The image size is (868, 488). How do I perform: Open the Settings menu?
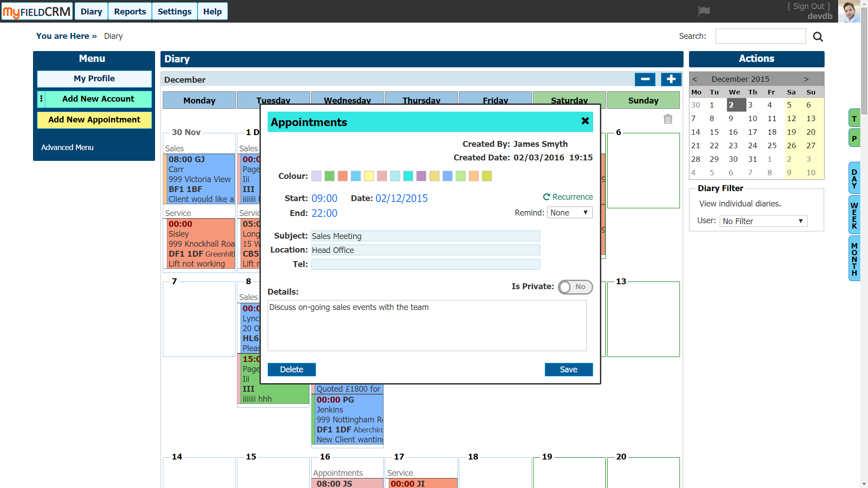click(175, 12)
